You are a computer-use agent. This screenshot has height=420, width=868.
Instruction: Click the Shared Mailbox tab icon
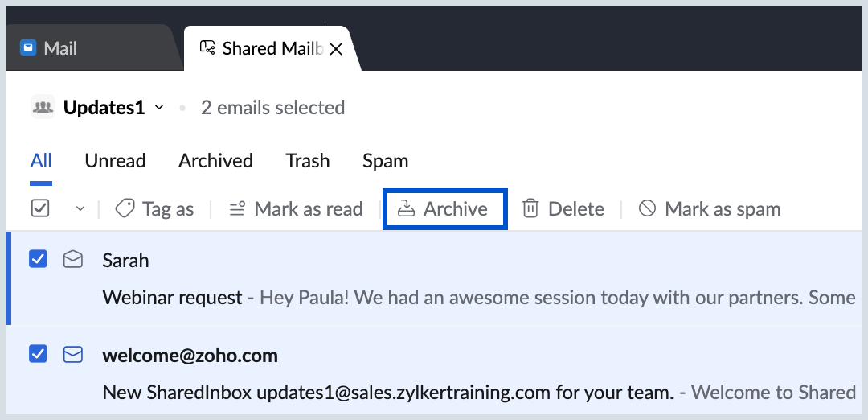point(207,47)
